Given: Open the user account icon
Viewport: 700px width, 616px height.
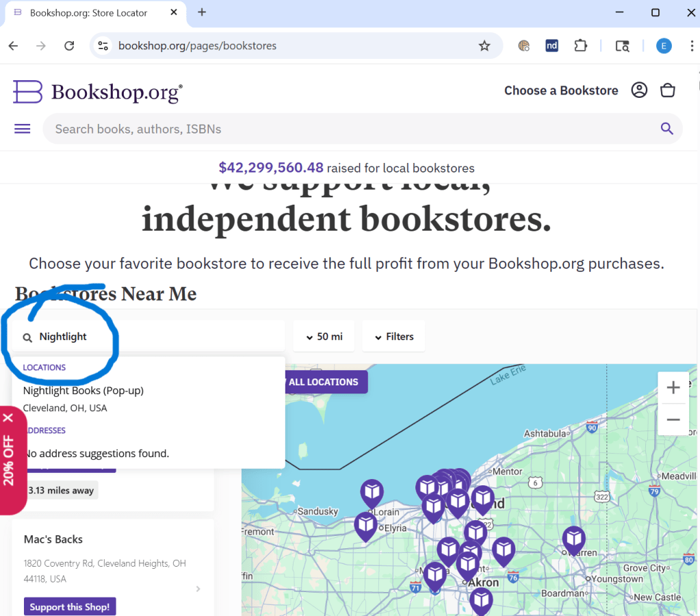Looking at the screenshot, I should [639, 90].
